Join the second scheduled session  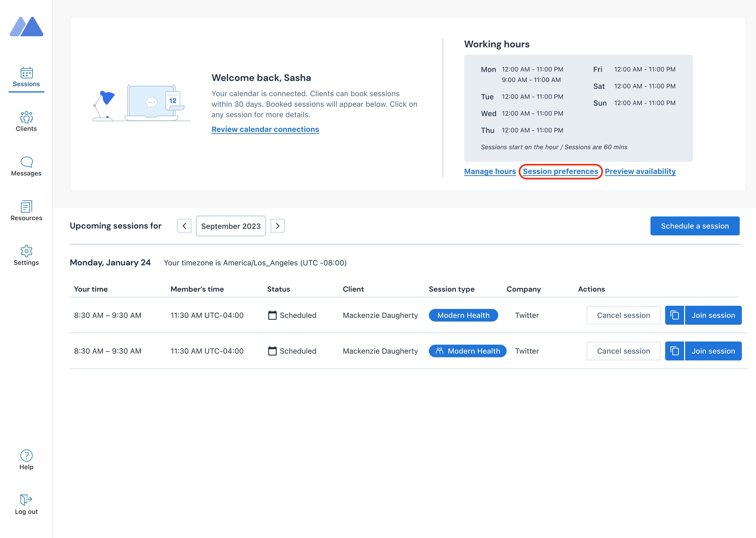point(713,351)
